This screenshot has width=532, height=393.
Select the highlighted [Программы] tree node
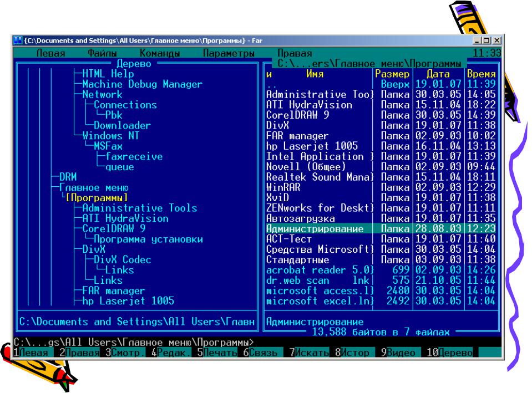click(97, 198)
